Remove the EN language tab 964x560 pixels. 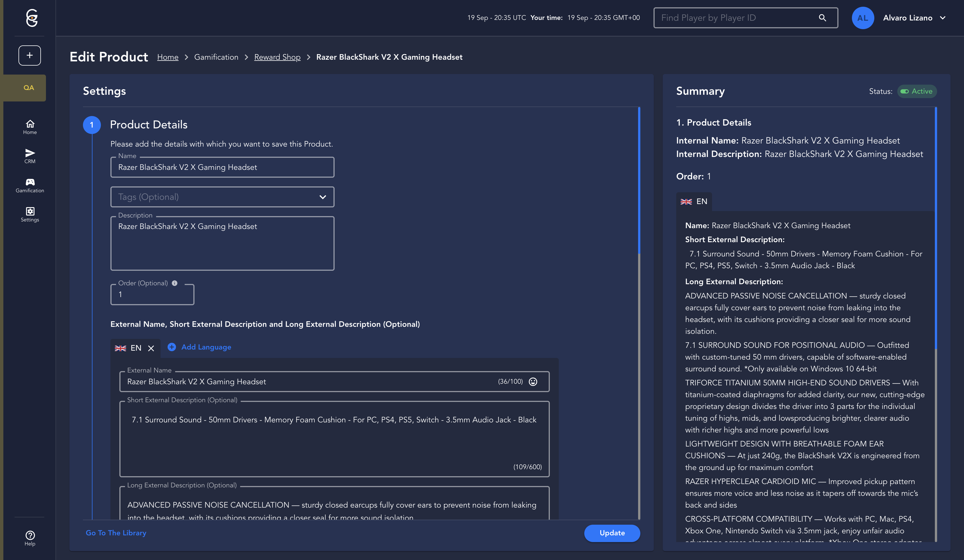pyautogui.click(x=151, y=348)
